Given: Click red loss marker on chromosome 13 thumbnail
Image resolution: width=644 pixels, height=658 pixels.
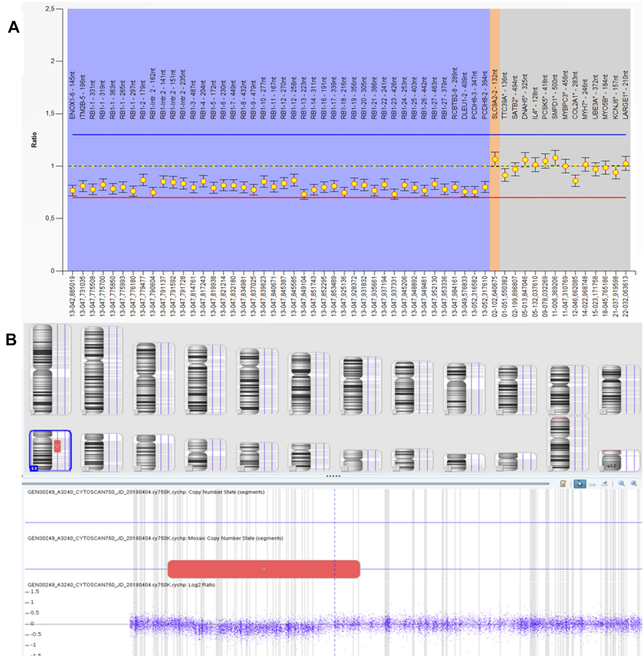Looking at the screenshot, I should pyautogui.click(x=57, y=446).
